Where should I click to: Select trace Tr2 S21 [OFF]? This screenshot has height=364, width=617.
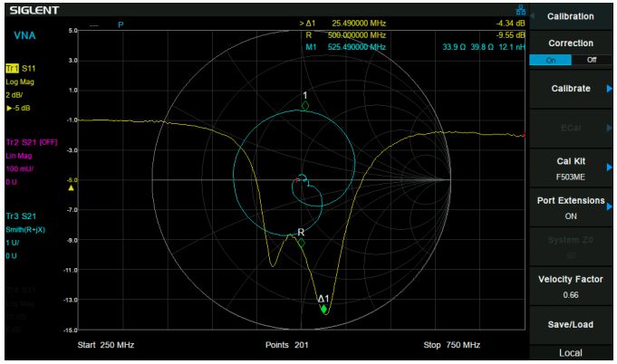[x=32, y=142]
